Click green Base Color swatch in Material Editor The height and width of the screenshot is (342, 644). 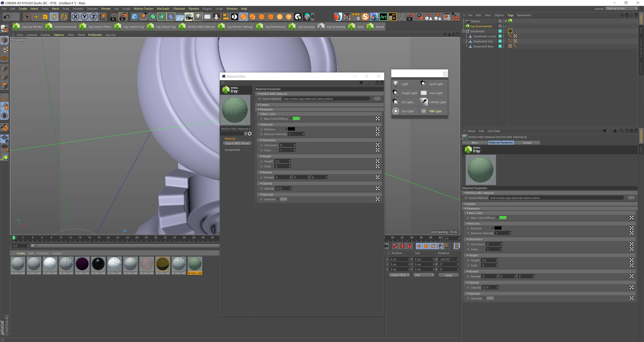coord(296,119)
